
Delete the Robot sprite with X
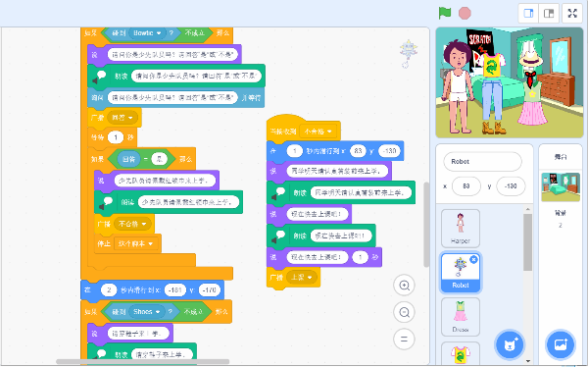click(x=473, y=259)
